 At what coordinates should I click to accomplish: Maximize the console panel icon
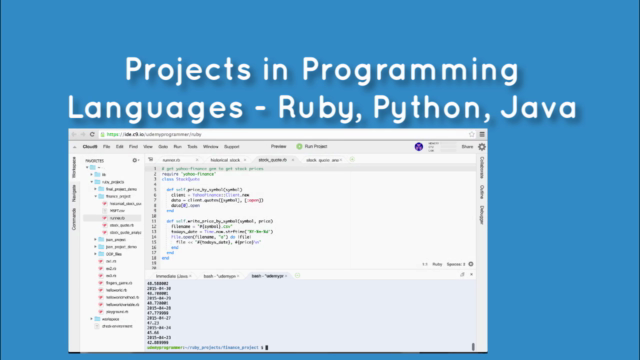pos(462,275)
